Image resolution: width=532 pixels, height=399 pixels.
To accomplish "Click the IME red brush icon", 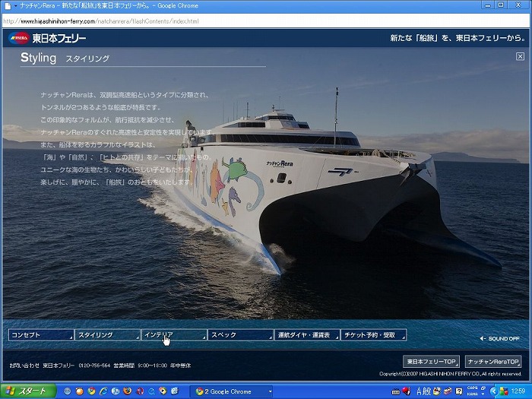I will pyautogui.click(x=407, y=391).
